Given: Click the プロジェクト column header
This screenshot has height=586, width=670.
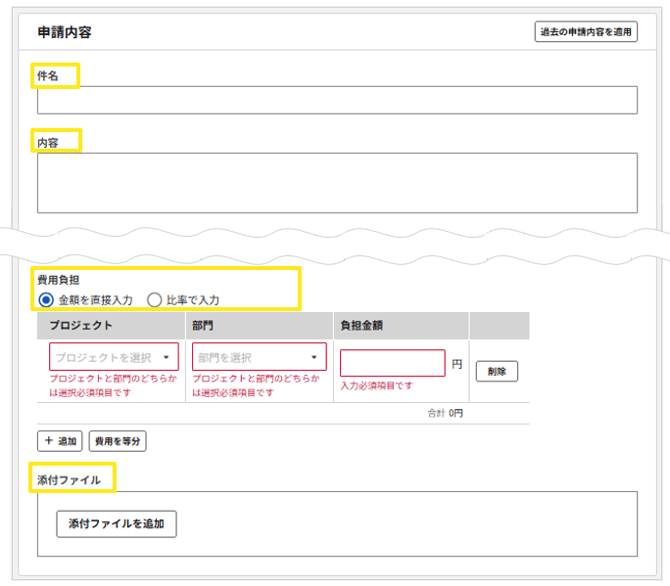Looking at the screenshot, I should click(81, 326).
